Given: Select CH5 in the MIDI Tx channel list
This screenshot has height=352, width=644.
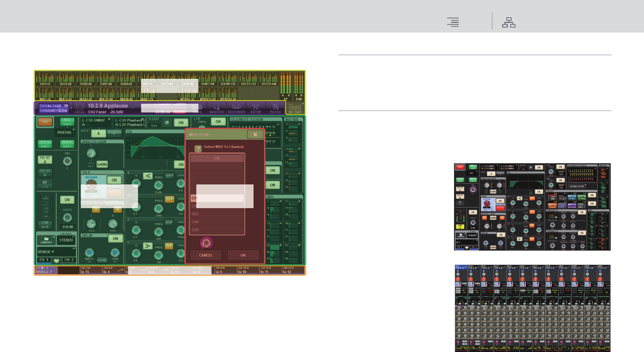Looking at the screenshot, I should tap(217, 230).
